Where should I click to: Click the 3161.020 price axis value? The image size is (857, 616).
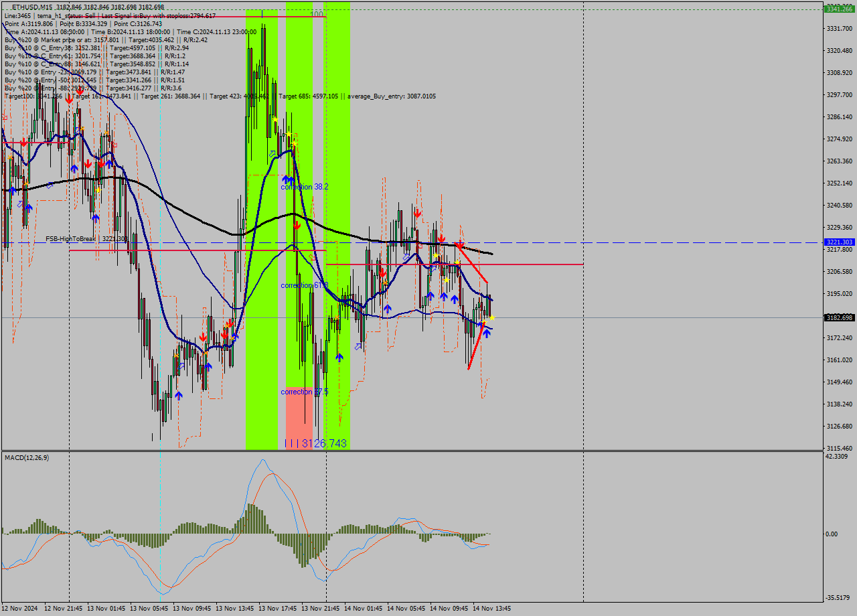click(840, 360)
